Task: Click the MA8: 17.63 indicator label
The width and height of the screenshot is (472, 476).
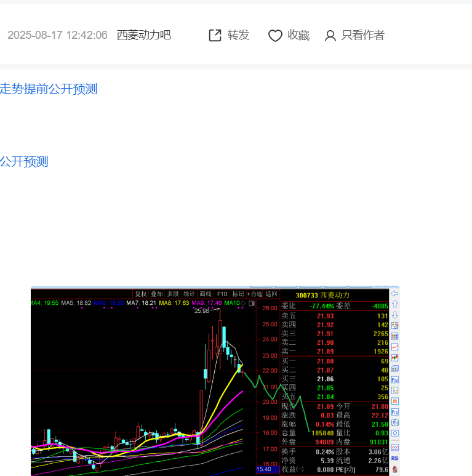Action: 174,303
